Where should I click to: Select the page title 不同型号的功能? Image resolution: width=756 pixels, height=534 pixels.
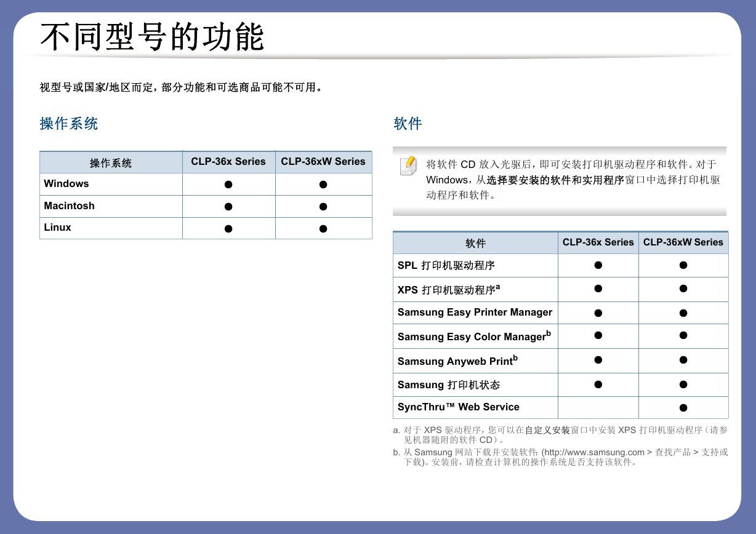click(153, 37)
